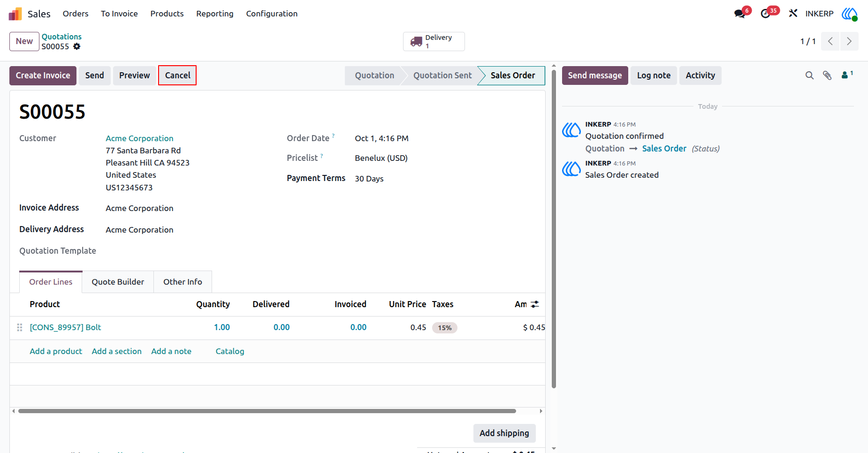Click the Log note button

(654, 75)
